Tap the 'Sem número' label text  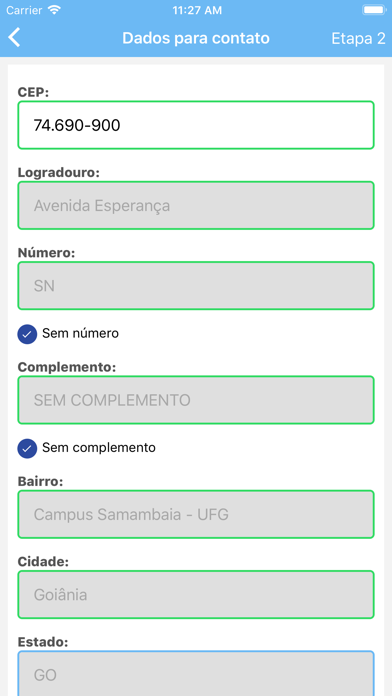pos(80,333)
